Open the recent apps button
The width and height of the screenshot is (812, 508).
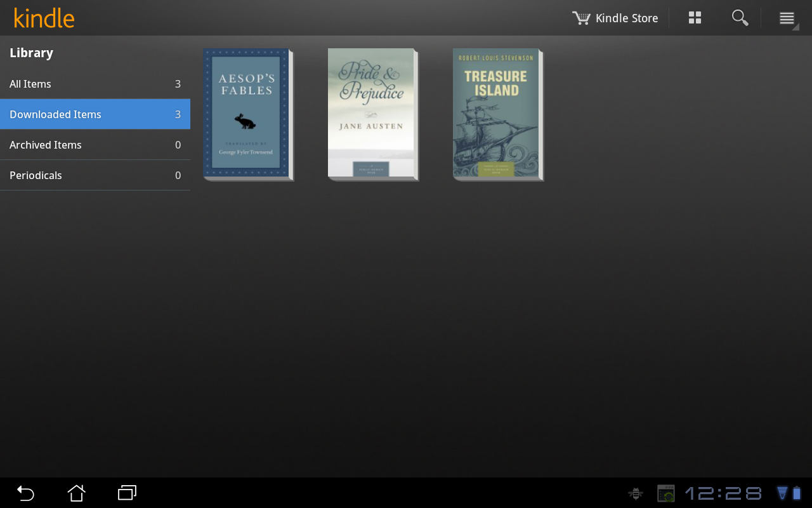click(127, 493)
